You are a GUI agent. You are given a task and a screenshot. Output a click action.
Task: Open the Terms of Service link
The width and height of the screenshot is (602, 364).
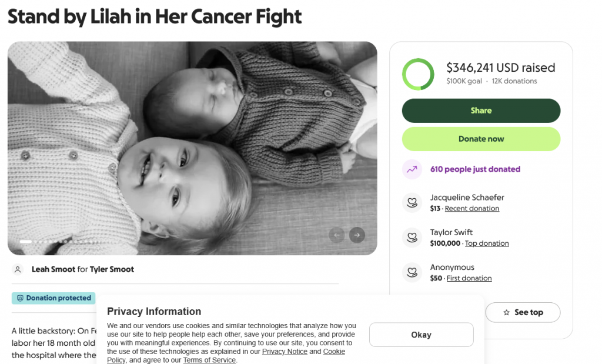[x=209, y=360]
